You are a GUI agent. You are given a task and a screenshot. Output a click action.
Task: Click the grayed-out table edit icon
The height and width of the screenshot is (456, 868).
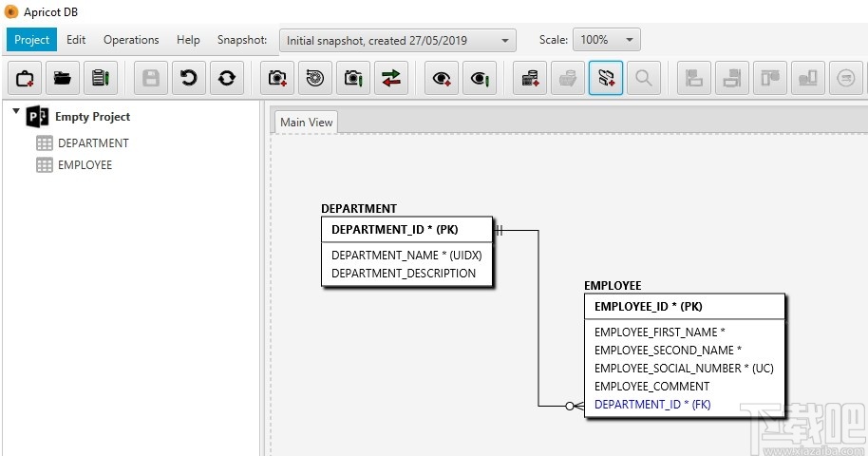click(567, 78)
